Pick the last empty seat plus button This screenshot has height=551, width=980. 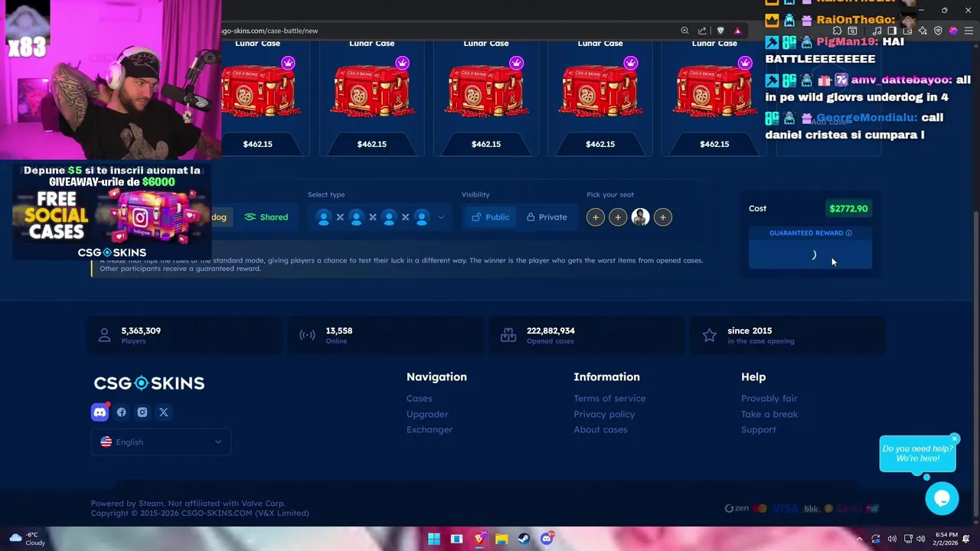663,217
